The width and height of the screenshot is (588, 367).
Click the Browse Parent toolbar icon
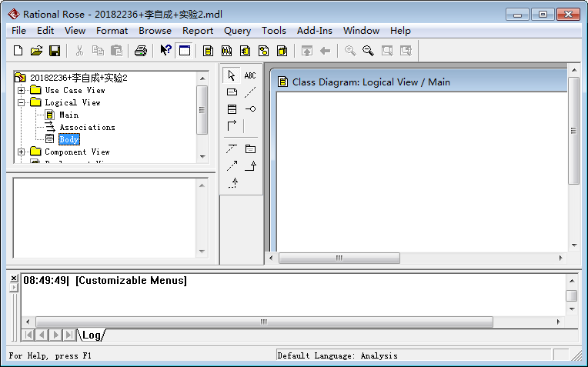point(307,51)
